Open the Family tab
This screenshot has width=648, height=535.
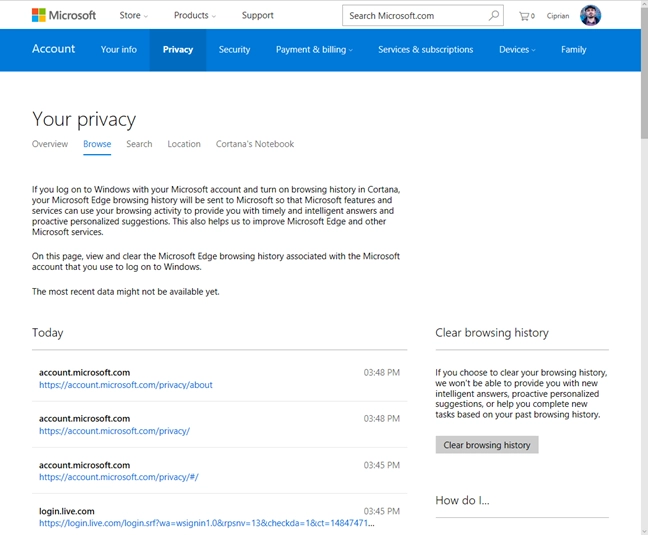pos(574,50)
